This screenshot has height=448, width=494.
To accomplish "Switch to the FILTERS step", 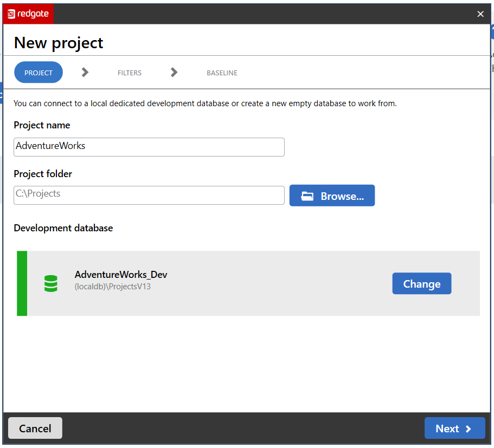I will [130, 73].
